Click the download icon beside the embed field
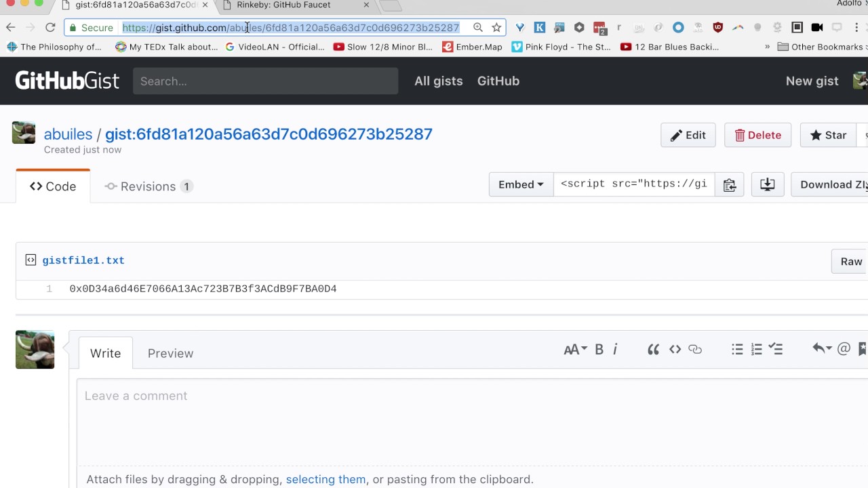The width and height of the screenshot is (868, 488). [768, 184]
